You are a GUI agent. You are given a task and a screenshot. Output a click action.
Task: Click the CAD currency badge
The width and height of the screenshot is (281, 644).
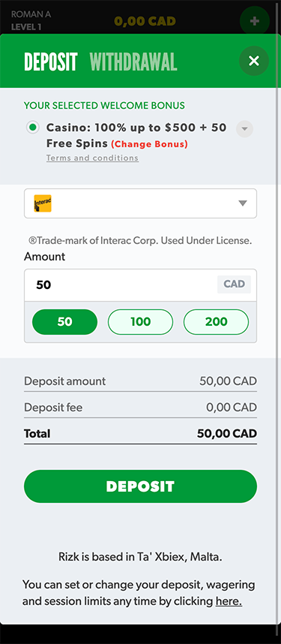234,284
